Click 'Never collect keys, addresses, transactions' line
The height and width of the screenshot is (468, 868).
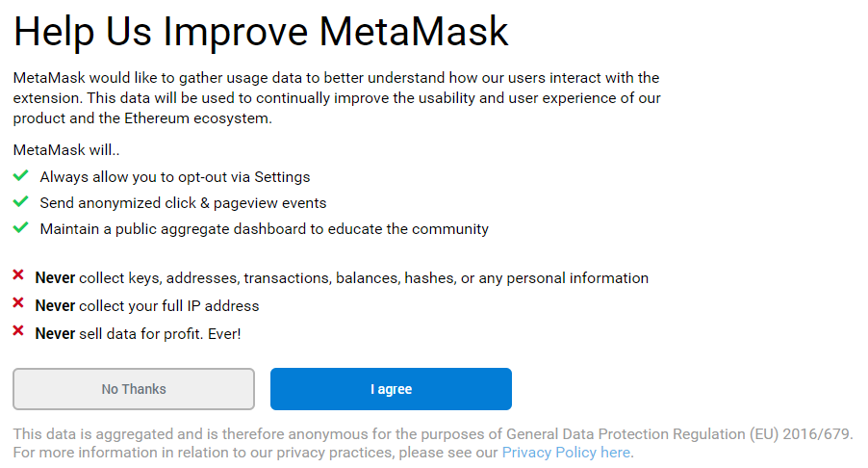[342, 278]
